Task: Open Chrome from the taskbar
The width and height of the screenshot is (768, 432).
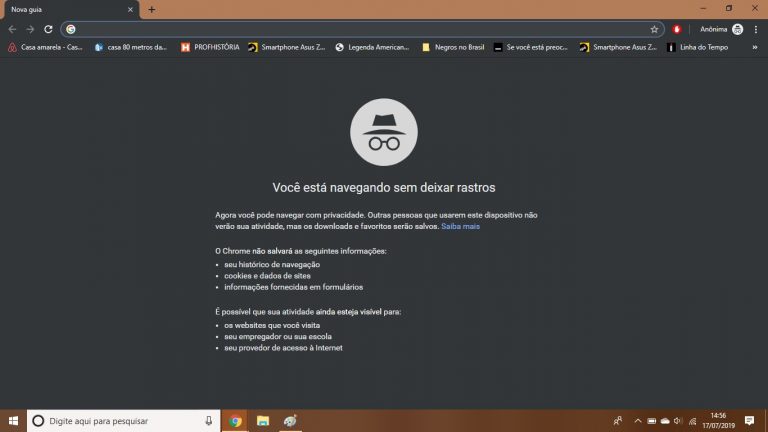Action: tap(235, 421)
